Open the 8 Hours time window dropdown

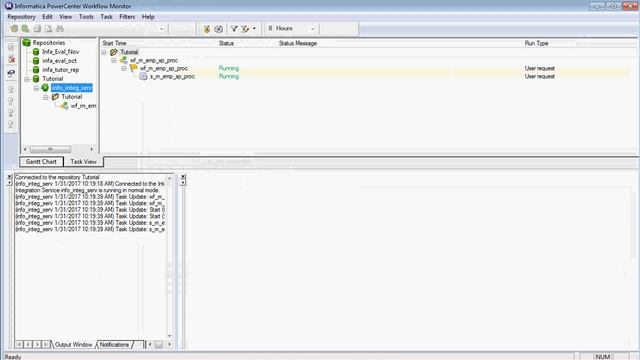coord(312,29)
